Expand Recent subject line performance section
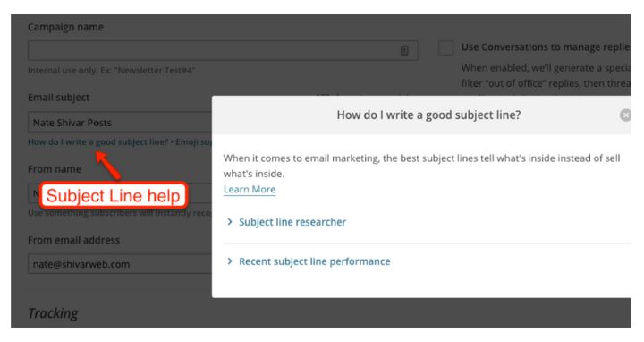 click(x=315, y=261)
